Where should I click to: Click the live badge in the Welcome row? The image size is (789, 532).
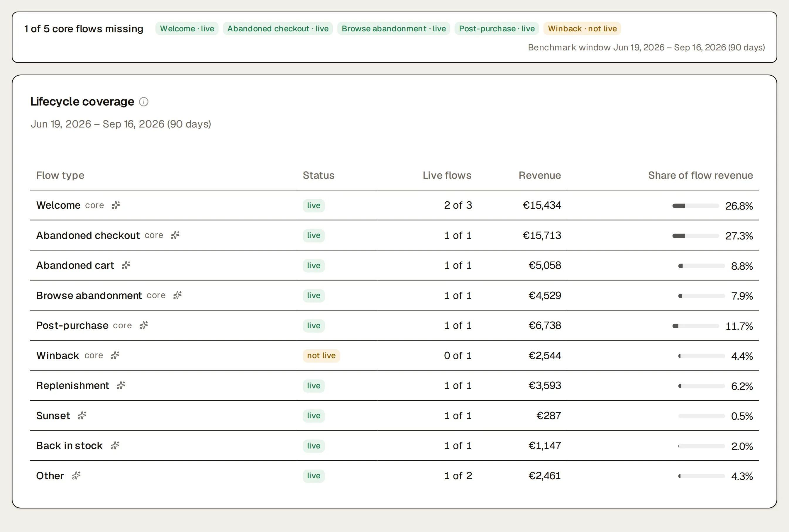click(314, 205)
